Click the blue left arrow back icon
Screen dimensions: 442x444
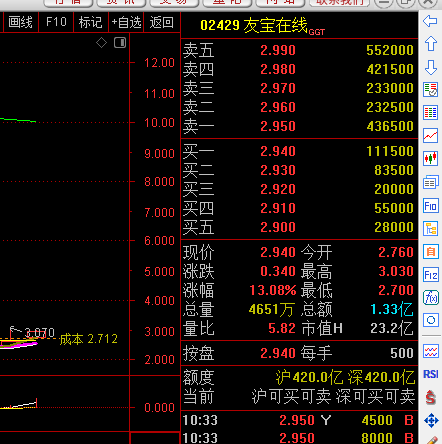pyautogui.click(x=430, y=21)
